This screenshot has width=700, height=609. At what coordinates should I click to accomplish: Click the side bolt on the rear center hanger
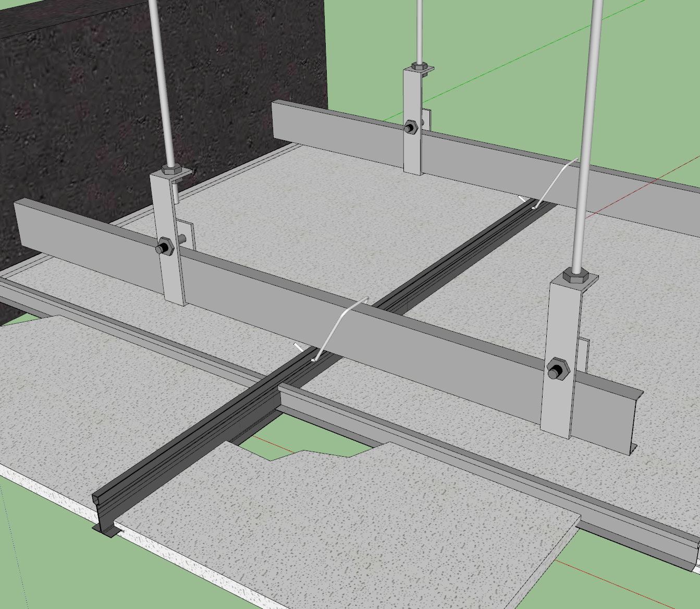(x=410, y=127)
